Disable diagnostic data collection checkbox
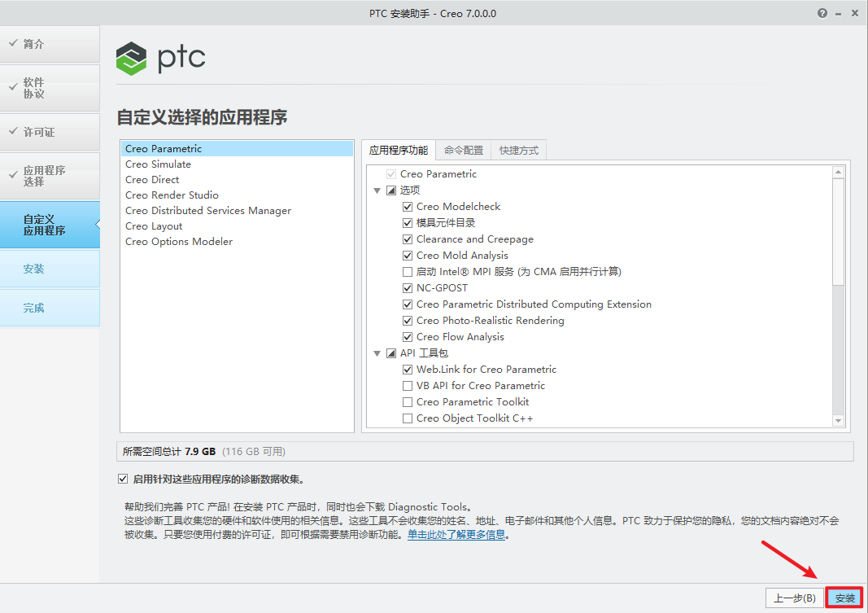 point(123,479)
